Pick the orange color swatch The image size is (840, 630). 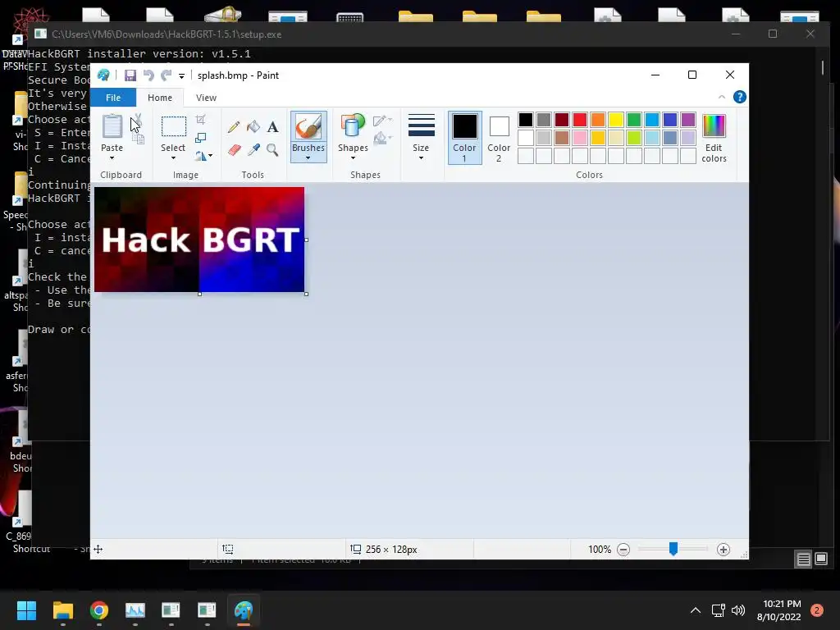click(598, 120)
